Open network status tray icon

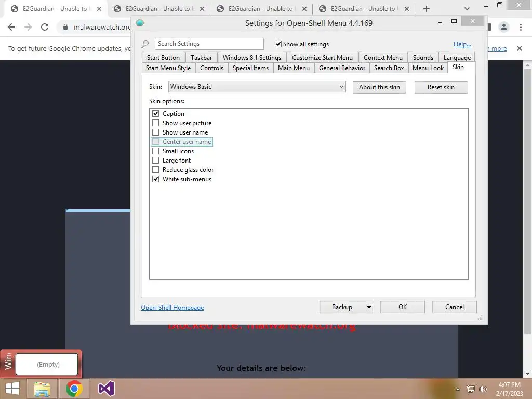(x=471, y=389)
